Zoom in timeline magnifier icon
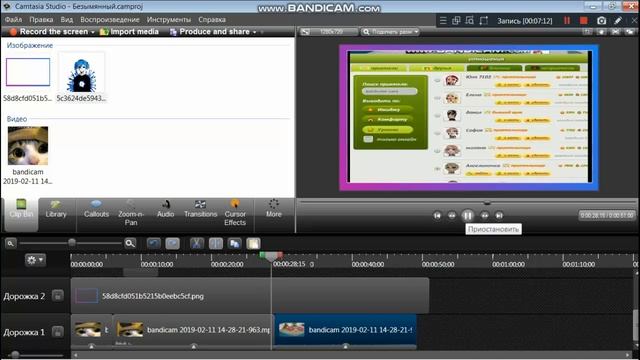Image resolution: width=640 pixels, height=360 pixels. point(130,243)
